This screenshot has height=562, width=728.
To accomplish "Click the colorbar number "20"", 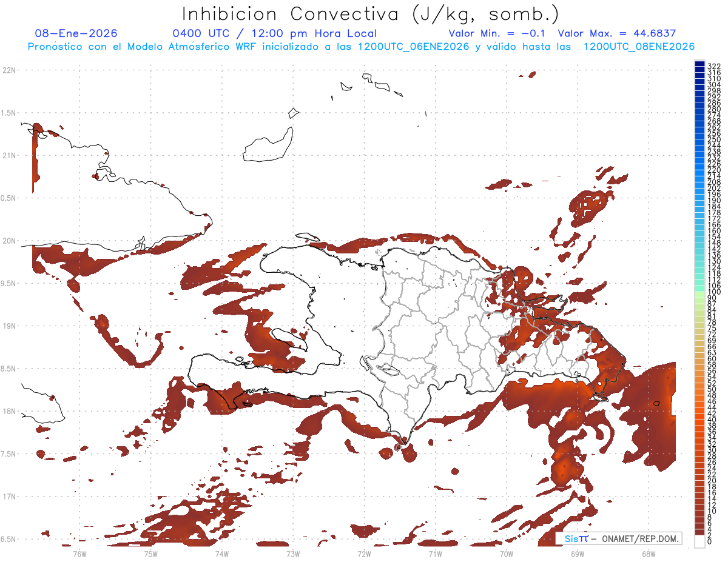I will (x=712, y=481).
